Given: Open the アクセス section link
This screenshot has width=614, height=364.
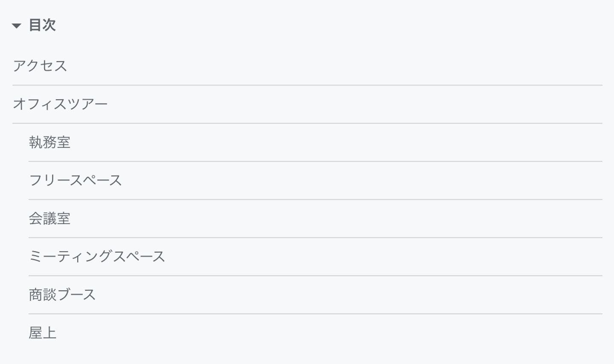Looking at the screenshot, I should click(40, 66).
